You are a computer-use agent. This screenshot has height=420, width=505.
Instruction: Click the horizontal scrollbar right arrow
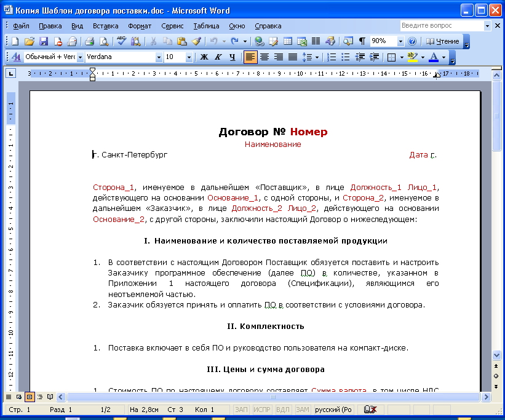pyautogui.click(x=487, y=397)
